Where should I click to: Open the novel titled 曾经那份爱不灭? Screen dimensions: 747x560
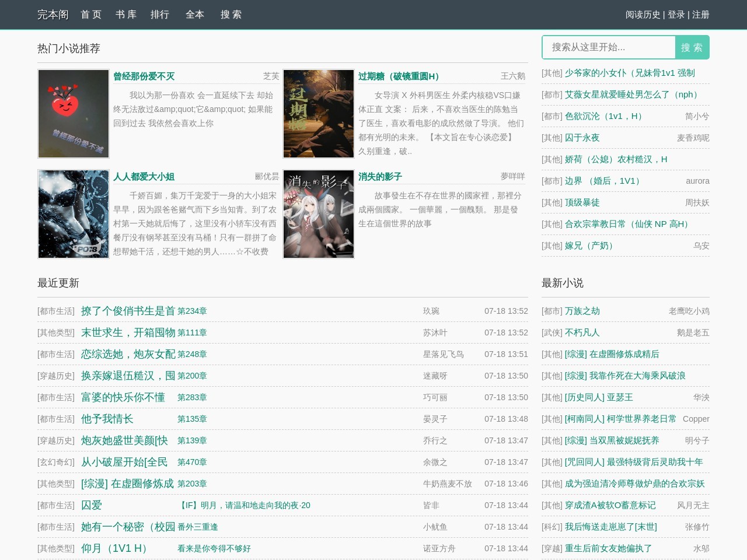point(144,76)
